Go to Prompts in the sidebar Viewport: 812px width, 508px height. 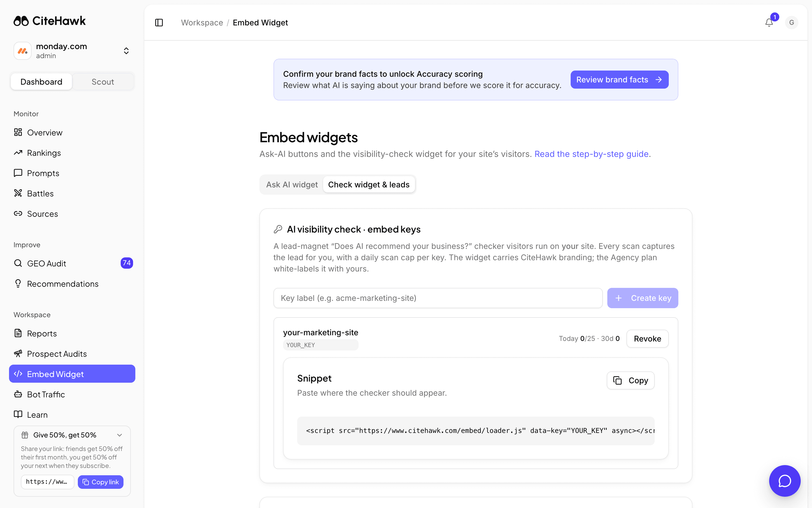pos(72,173)
